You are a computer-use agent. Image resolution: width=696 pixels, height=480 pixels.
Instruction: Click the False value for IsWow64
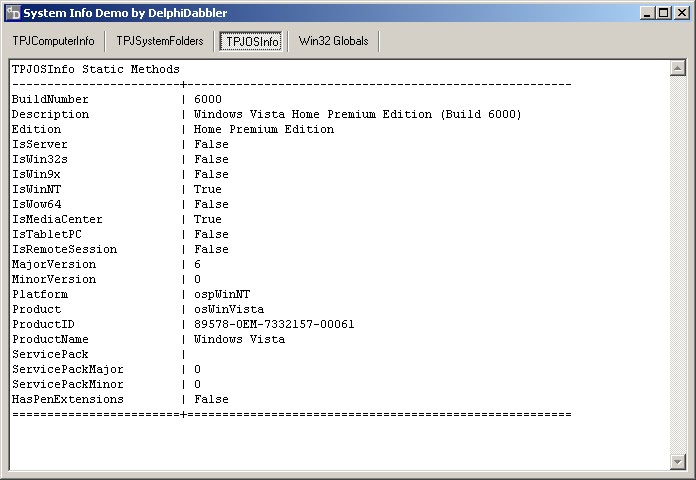tap(211, 204)
